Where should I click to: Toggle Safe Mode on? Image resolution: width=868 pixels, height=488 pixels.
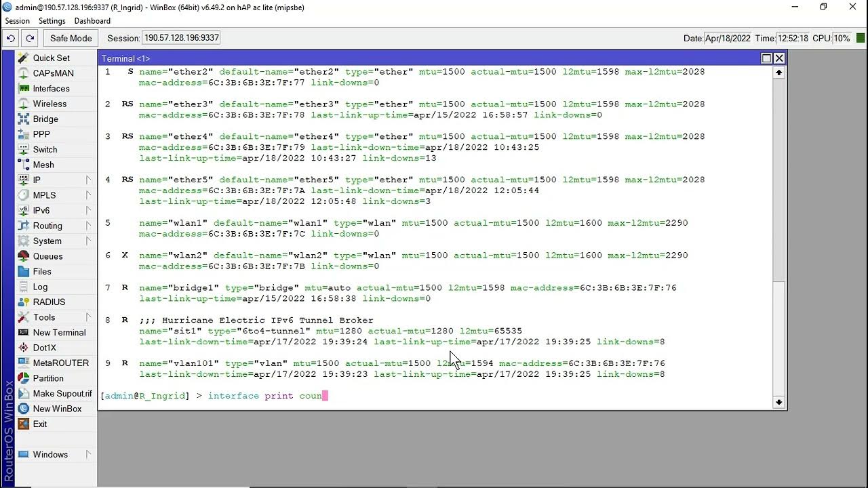click(x=71, y=38)
